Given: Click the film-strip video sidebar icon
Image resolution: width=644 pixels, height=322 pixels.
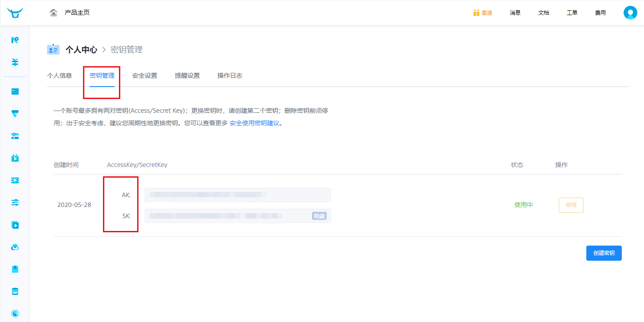Looking at the screenshot, I should click(x=15, y=180).
